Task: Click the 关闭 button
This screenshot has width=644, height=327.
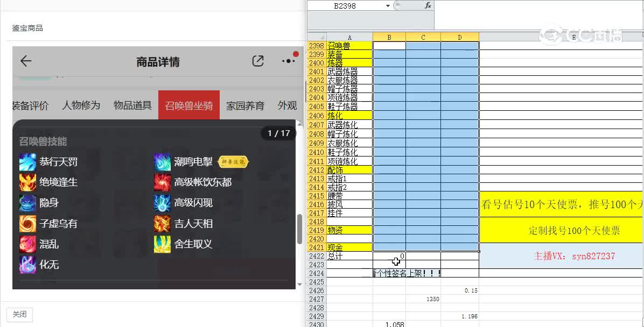Action: pyautogui.click(x=19, y=315)
